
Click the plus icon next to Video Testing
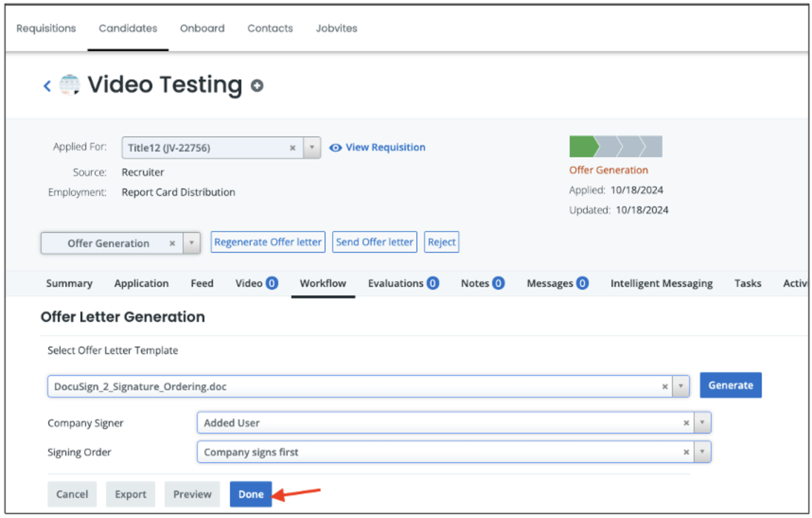pyautogui.click(x=257, y=86)
